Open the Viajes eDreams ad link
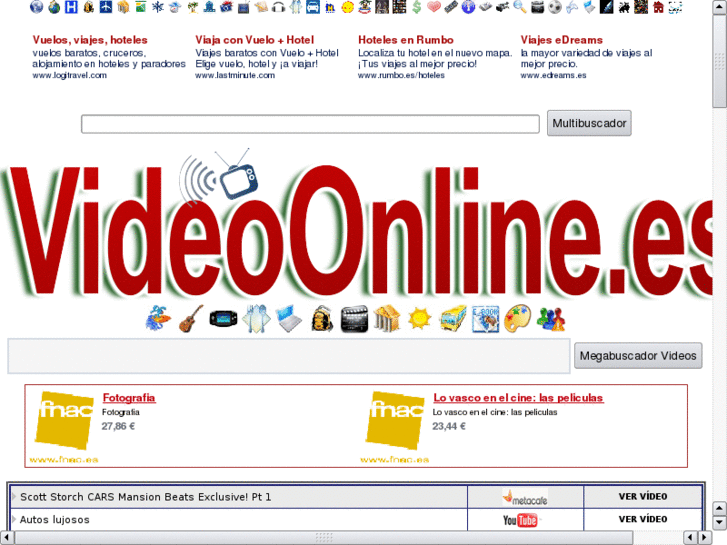 pos(561,40)
